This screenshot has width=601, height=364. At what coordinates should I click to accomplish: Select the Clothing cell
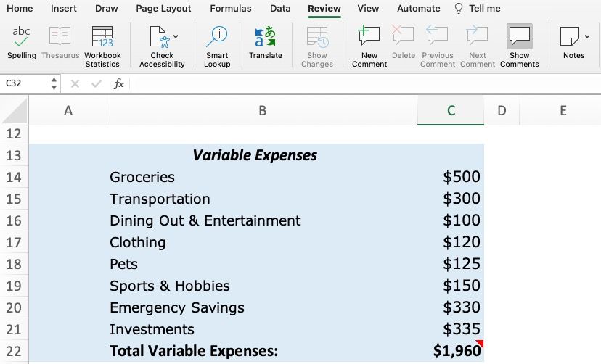click(x=262, y=242)
